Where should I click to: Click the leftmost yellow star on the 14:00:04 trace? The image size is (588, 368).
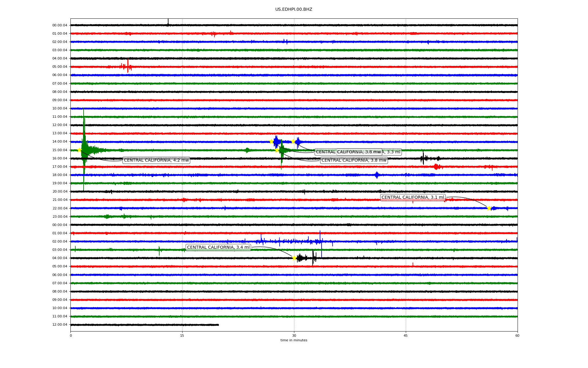[271, 141]
